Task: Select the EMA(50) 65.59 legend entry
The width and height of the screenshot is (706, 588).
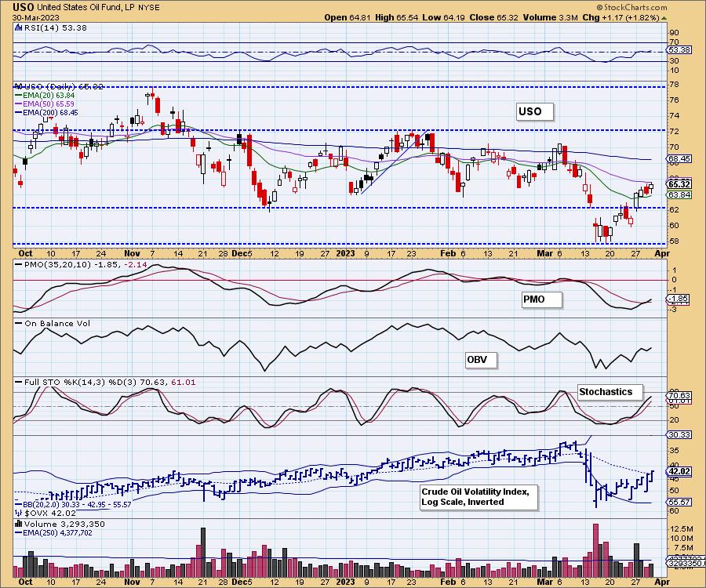Action: [45, 104]
